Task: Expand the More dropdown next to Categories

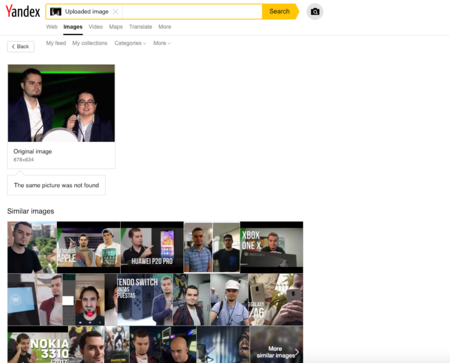Action: click(x=162, y=43)
